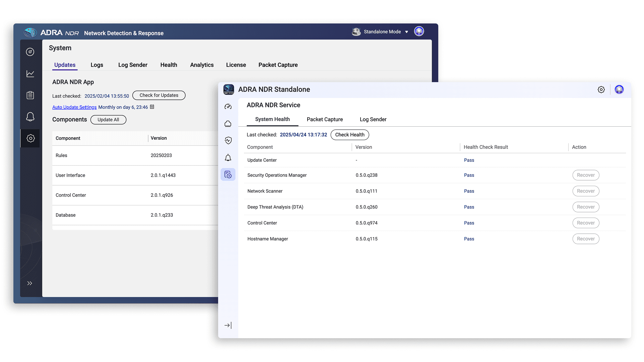Open the Auto Update Settings link
This screenshot has height=362, width=644.
[74, 107]
